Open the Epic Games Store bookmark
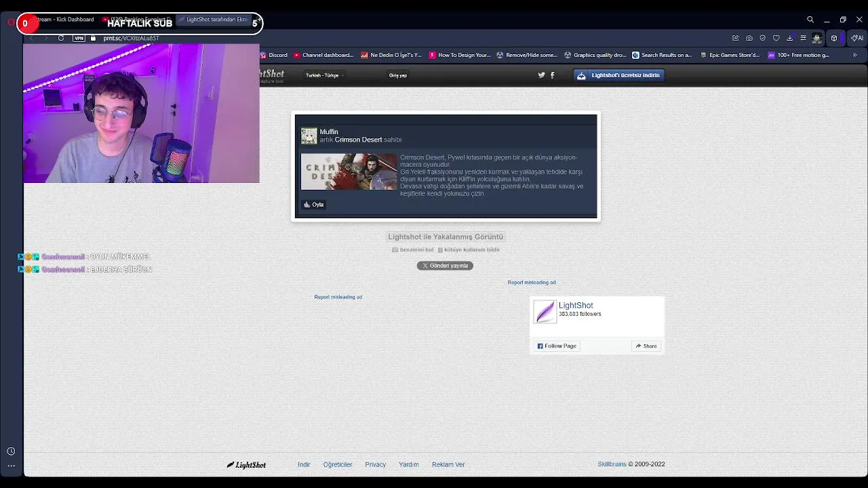Screen dimensions: 868x488 pyautogui.click(x=730, y=55)
